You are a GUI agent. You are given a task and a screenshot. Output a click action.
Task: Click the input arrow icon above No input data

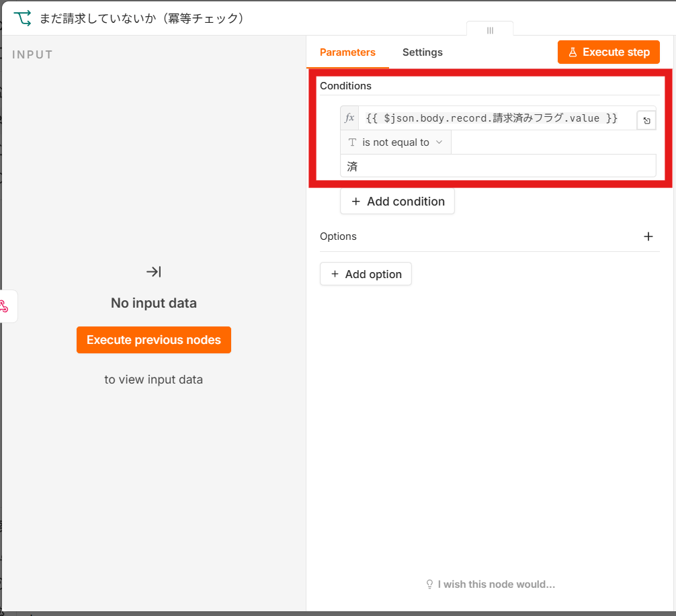(x=153, y=271)
